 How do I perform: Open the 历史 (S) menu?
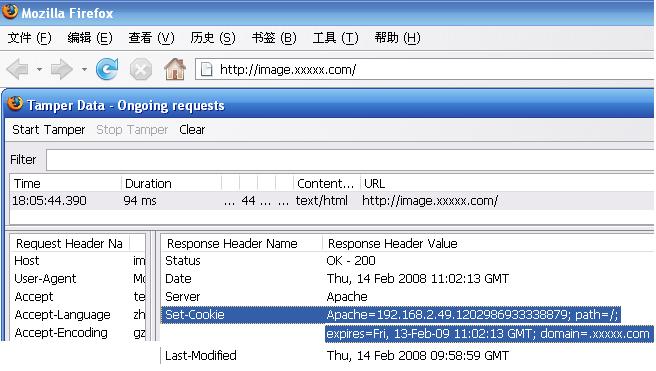pos(213,38)
